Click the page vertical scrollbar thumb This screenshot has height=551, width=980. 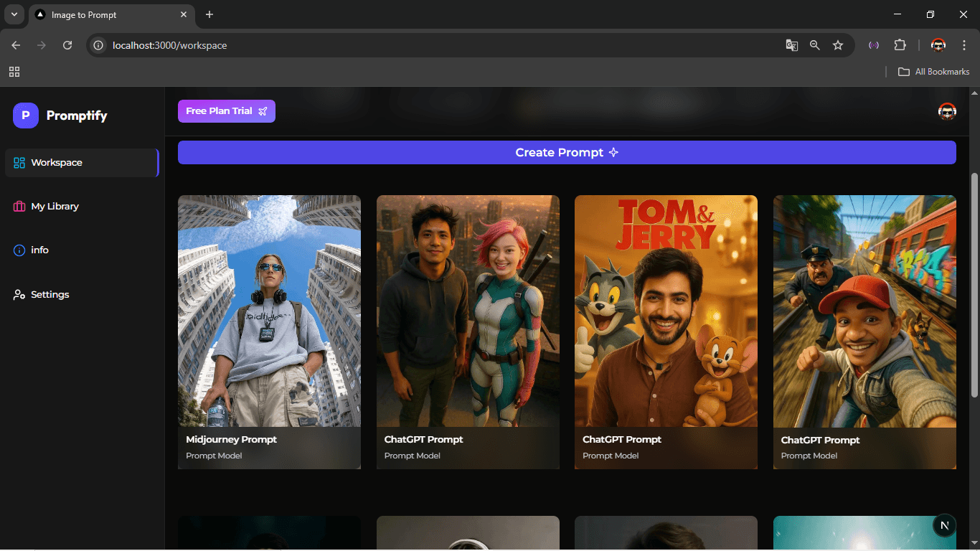pos(974,285)
